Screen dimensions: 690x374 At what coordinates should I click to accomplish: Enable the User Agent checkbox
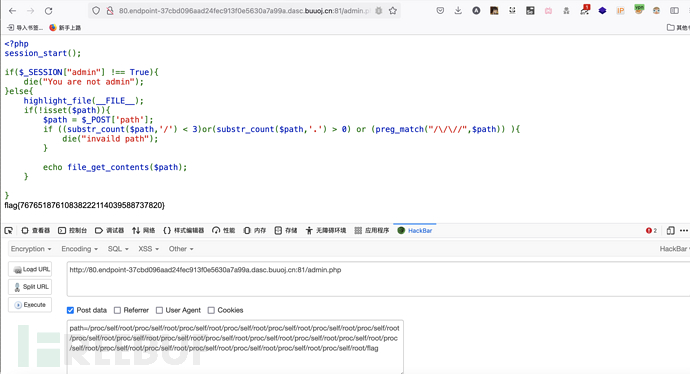(x=159, y=310)
